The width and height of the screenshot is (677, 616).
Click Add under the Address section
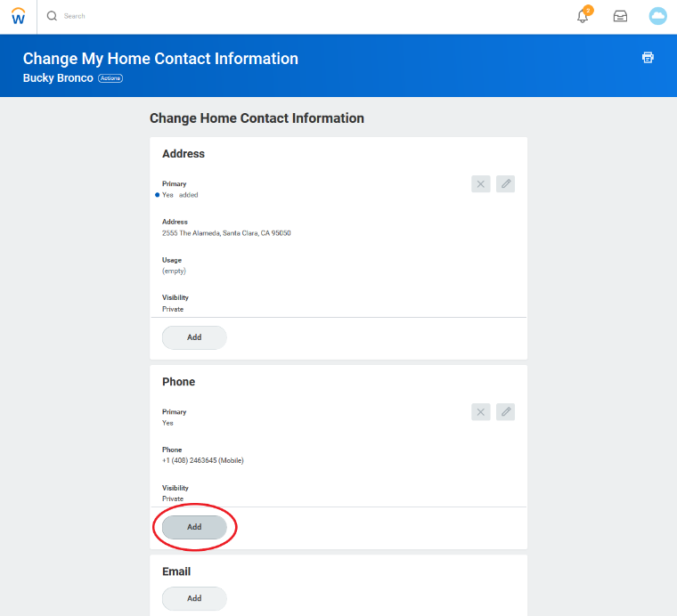[x=194, y=337]
